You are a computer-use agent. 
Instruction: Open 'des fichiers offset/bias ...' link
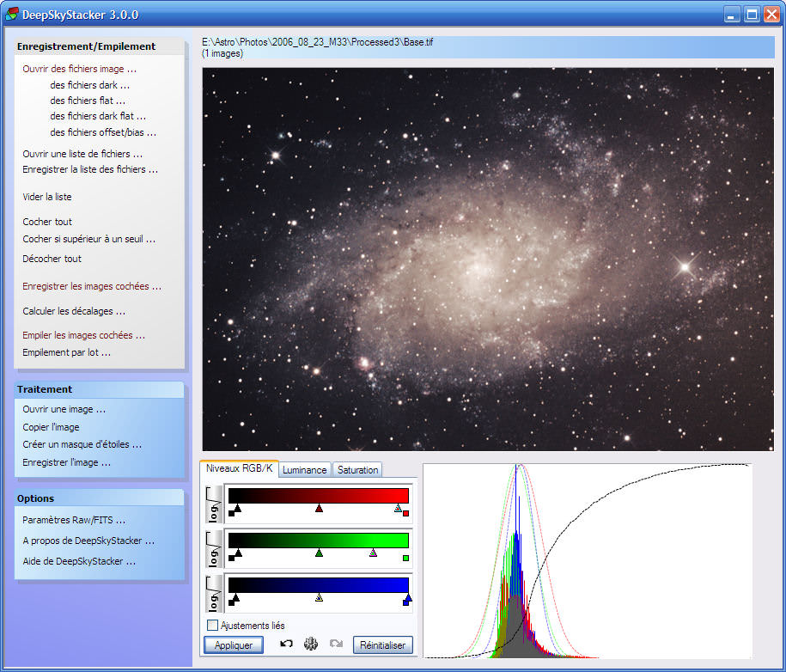[103, 132]
